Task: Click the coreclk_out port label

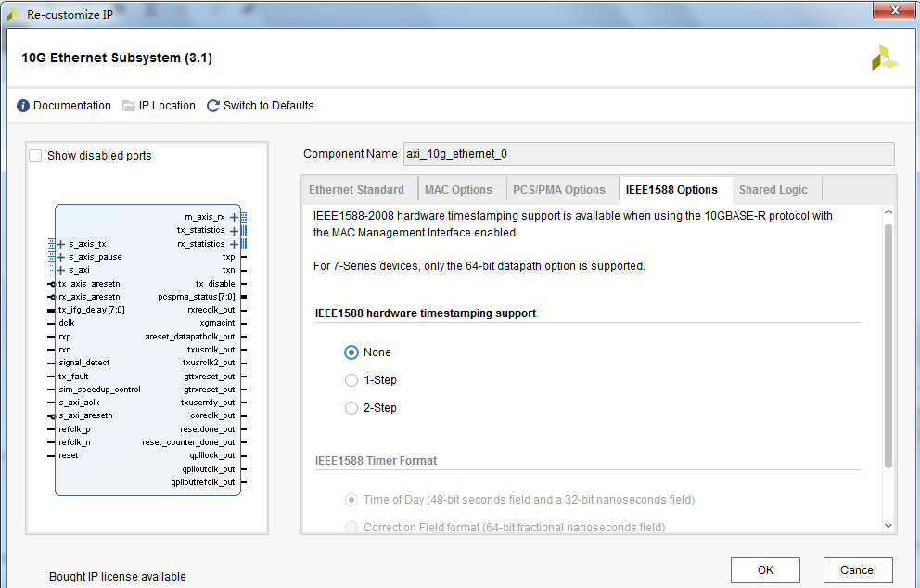Action: (212, 415)
